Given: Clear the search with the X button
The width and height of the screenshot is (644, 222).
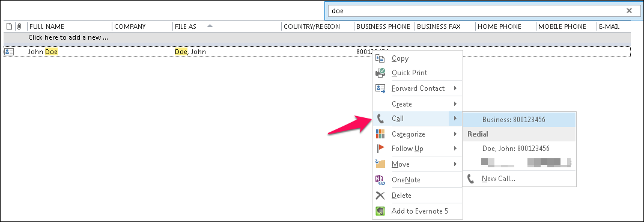Looking at the screenshot, I should [x=629, y=11].
